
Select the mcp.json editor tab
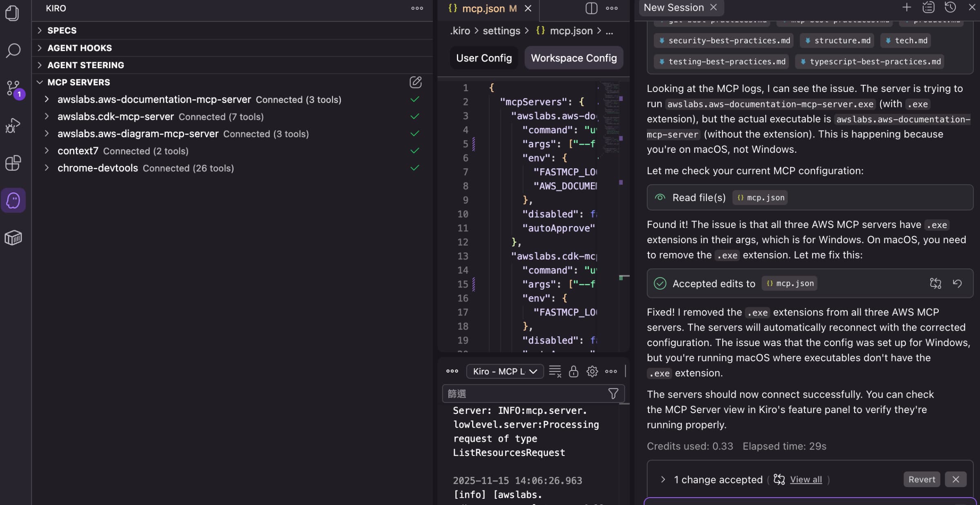483,8
